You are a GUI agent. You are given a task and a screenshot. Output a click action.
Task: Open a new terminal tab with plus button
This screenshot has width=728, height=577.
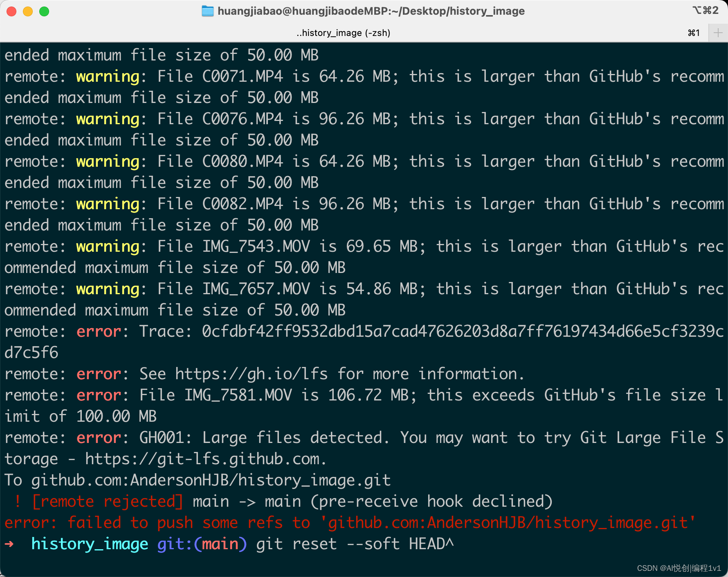tap(718, 33)
